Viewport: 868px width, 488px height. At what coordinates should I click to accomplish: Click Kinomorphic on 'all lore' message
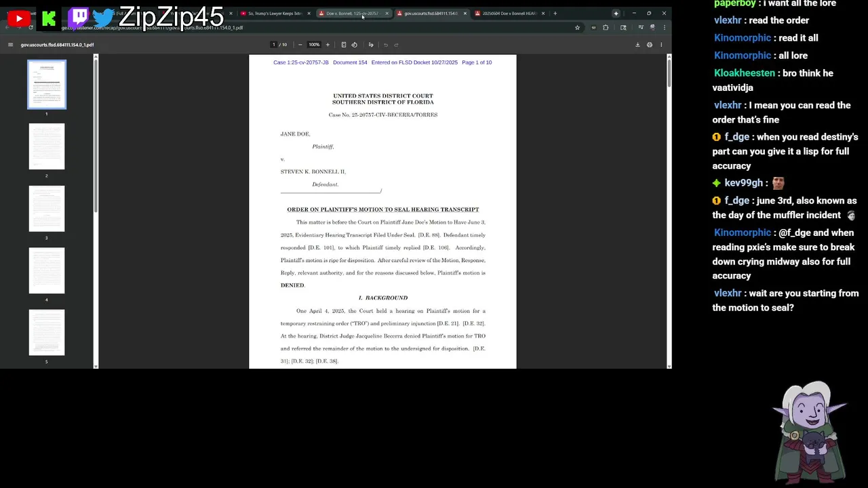(742, 56)
